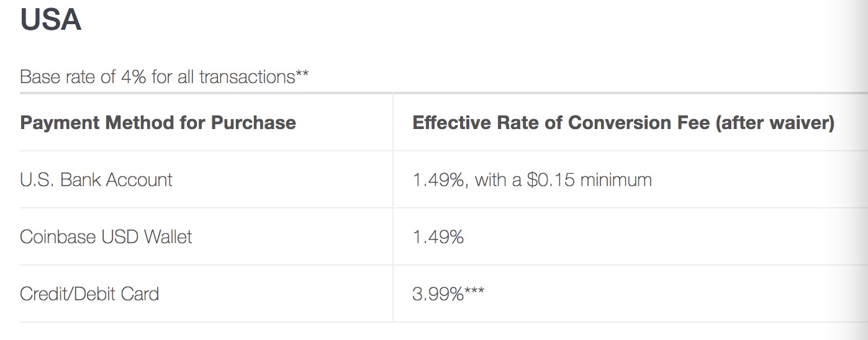
Task: Select the Payment Method for Purchase header
Action: click(x=158, y=123)
